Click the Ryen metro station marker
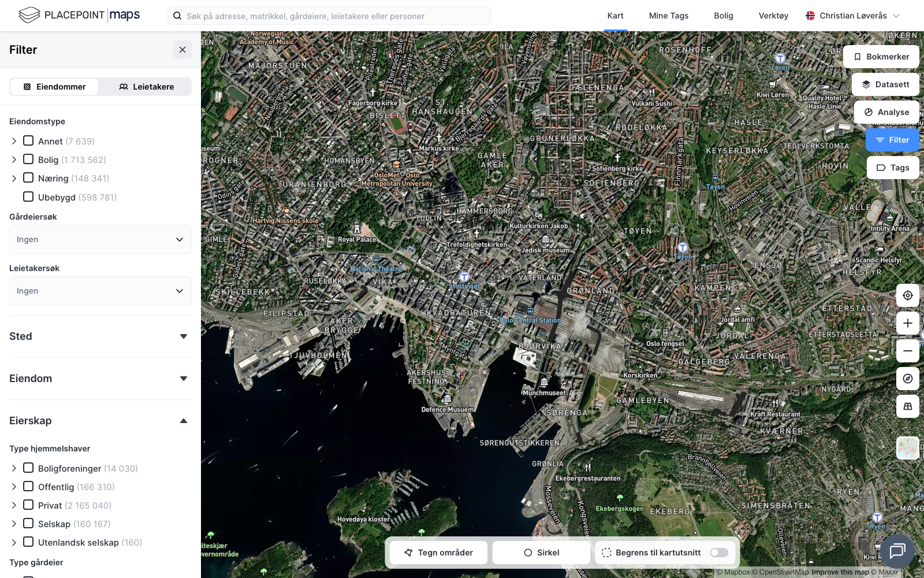The image size is (924, 578). 877,517
